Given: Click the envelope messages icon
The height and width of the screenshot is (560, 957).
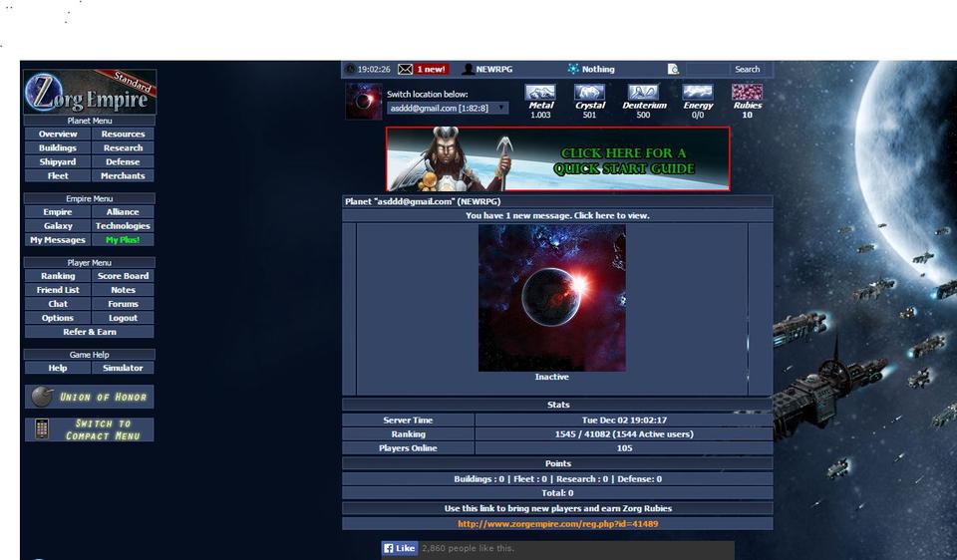Looking at the screenshot, I should 405,70.
